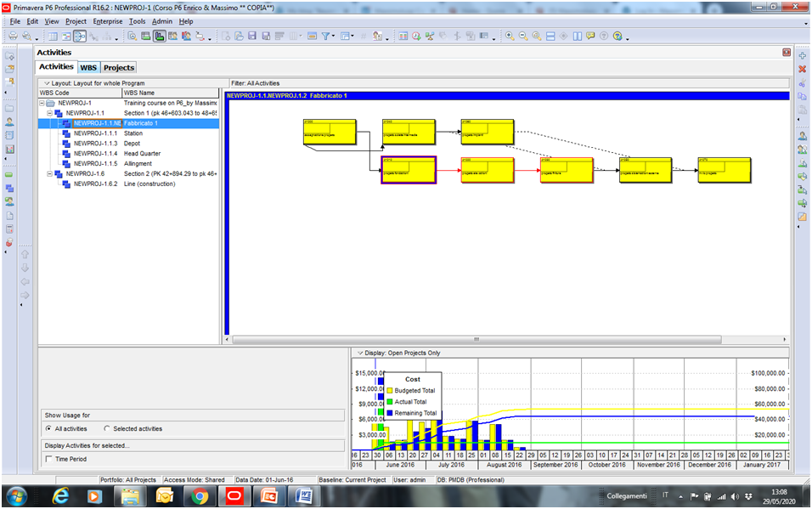Click the Help question mark icon
812x509 pixels.
click(x=617, y=36)
